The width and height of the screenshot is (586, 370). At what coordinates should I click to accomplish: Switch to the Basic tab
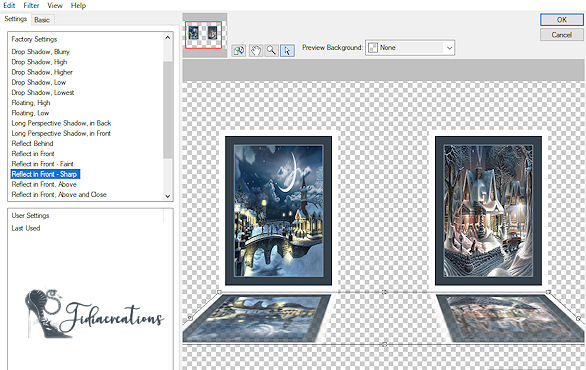[x=42, y=20]
